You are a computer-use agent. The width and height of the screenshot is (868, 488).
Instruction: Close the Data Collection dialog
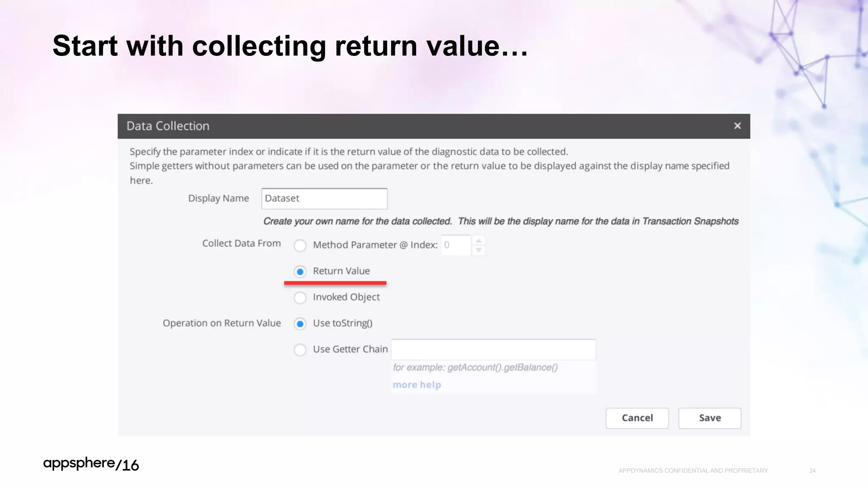(x=737, y=126)
